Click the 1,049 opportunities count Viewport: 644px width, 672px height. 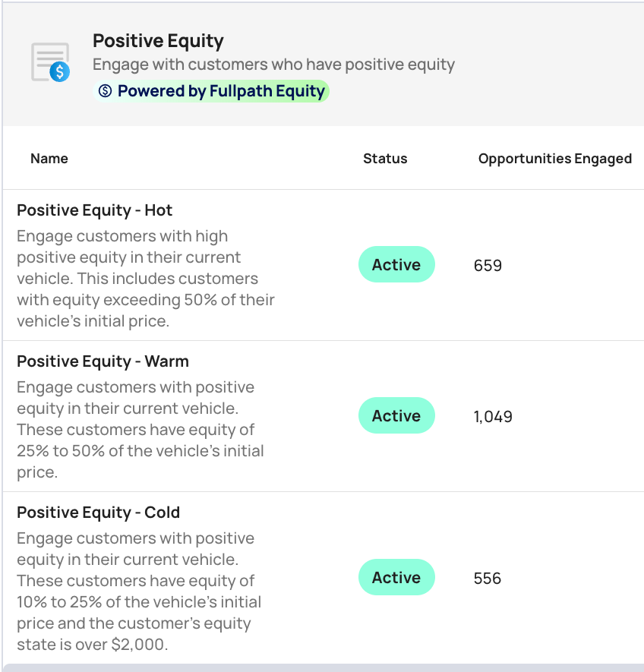tap(493, 416)
